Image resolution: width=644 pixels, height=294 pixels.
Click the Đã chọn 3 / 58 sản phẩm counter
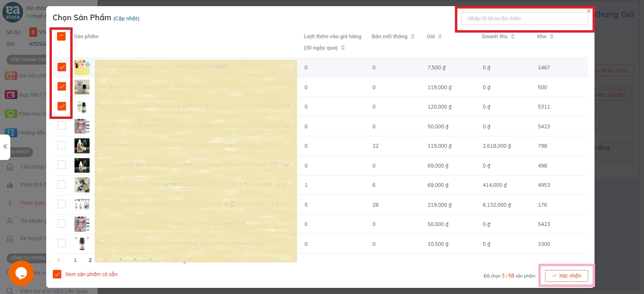click(510, 276)
